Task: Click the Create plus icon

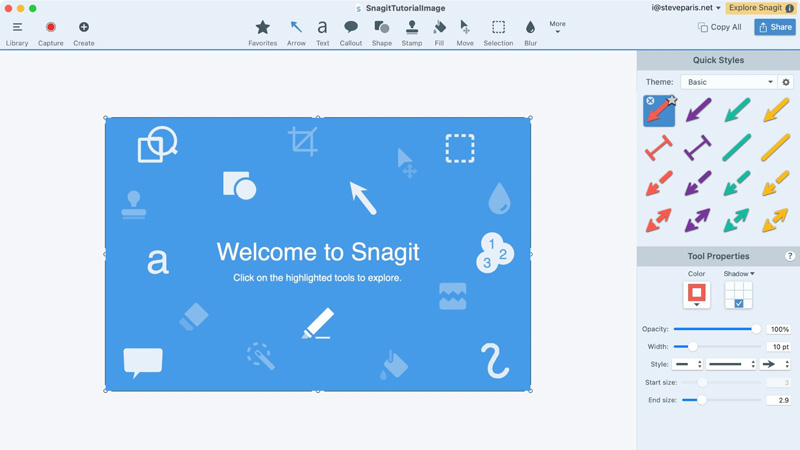Action: [84, 27]
